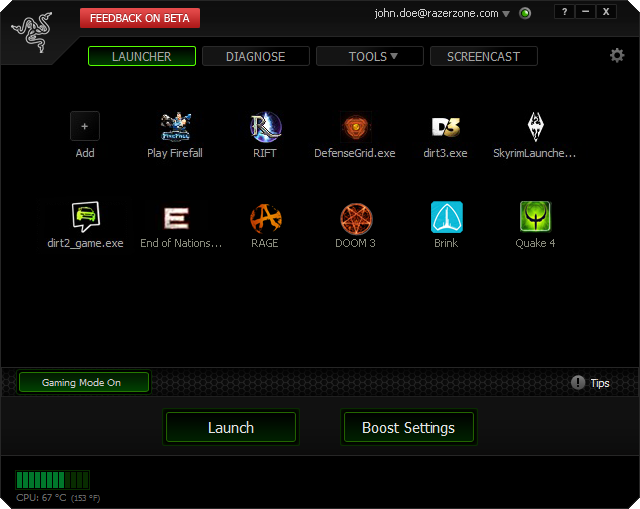Select the Quake 4 game icon
Viewport: 640px width, 509px height.
coord(536,217)
